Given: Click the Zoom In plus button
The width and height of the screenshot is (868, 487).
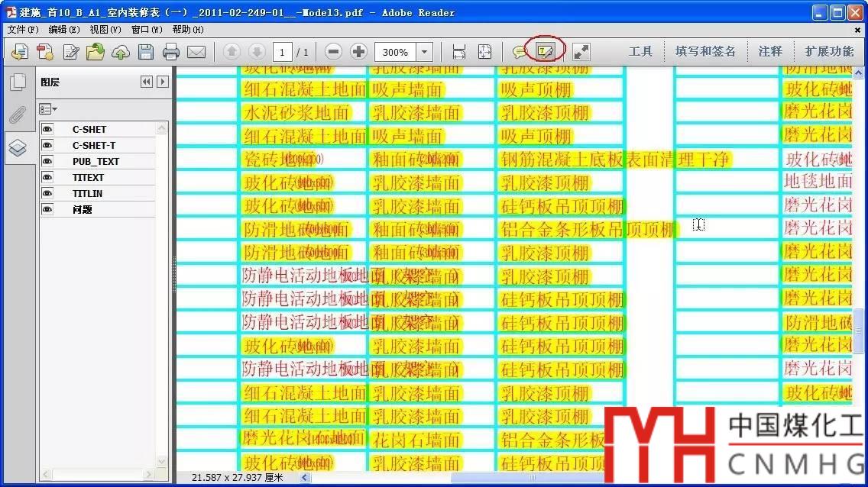Looking at the screenshot, I should coord(358,52).
